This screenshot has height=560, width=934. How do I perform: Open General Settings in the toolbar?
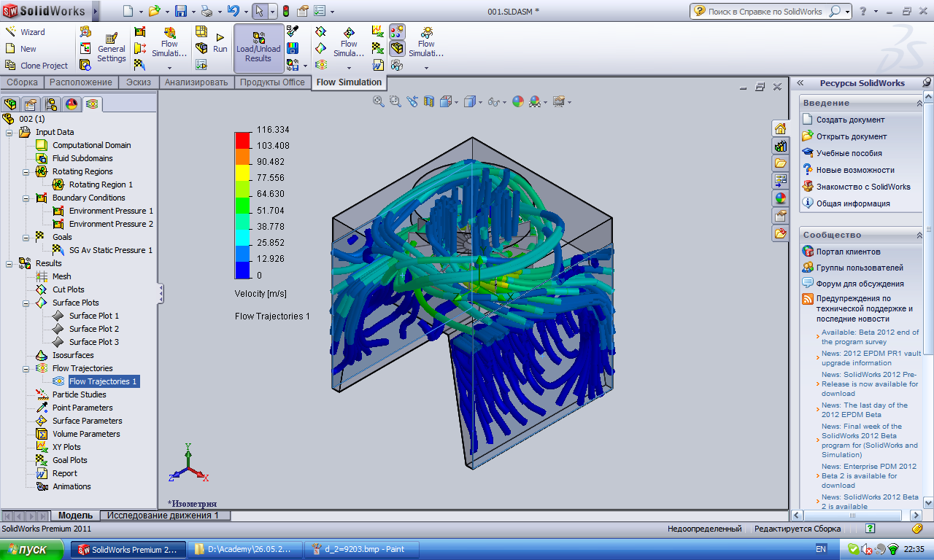111,47
